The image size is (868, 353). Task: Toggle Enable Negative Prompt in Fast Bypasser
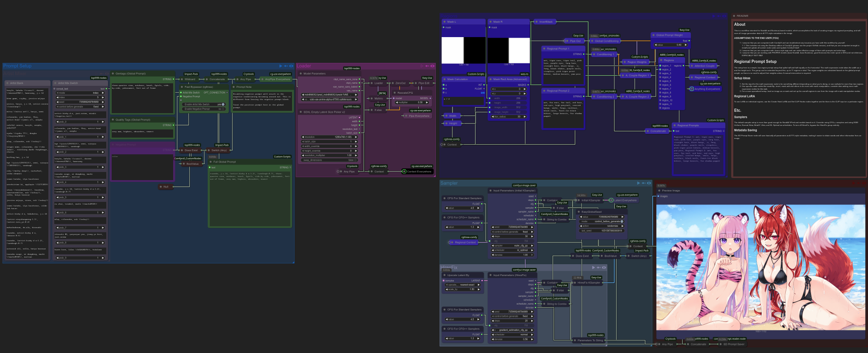pos(203,109)
